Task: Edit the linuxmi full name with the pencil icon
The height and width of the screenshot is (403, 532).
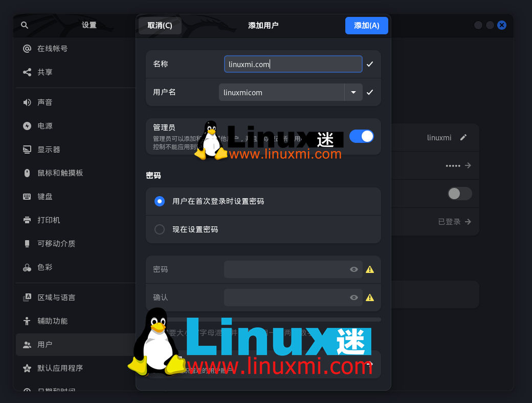Action: click(x=463, y=137)
